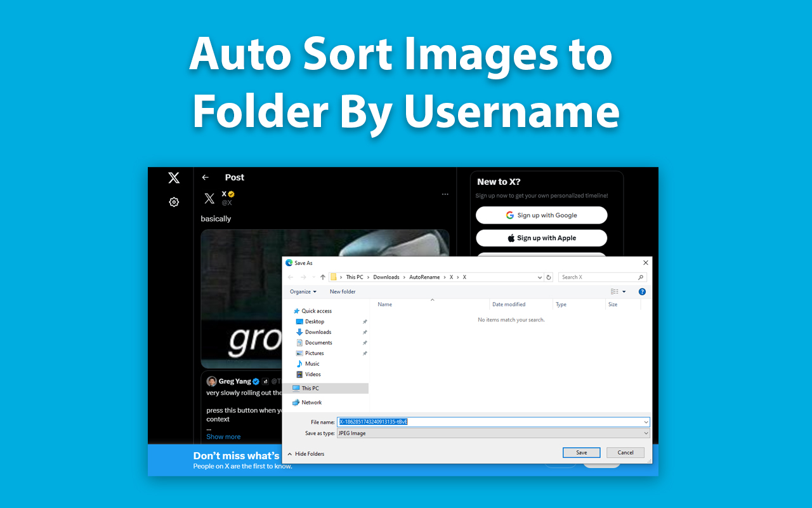The image size is (812, 508).
Task: Open the Pictures folder in the sidebar
Action: 315,353
